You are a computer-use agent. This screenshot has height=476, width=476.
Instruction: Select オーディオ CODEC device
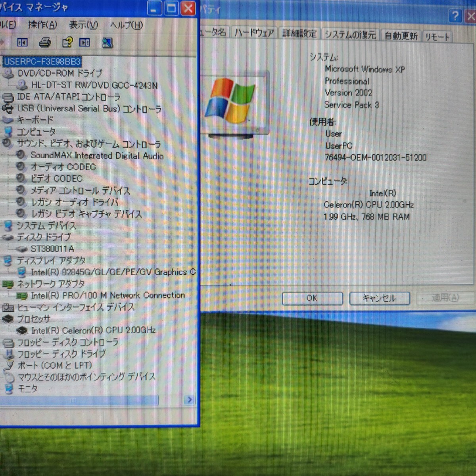click(x=63, y=167)
